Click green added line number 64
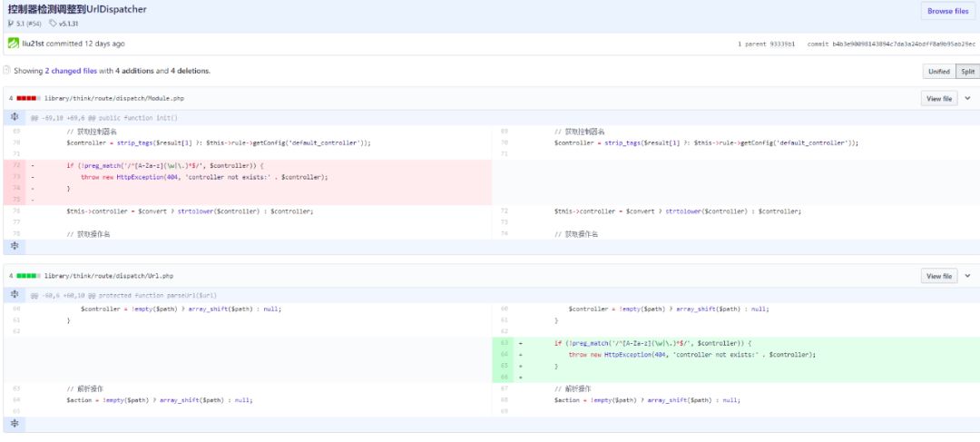 pos(505,355)
